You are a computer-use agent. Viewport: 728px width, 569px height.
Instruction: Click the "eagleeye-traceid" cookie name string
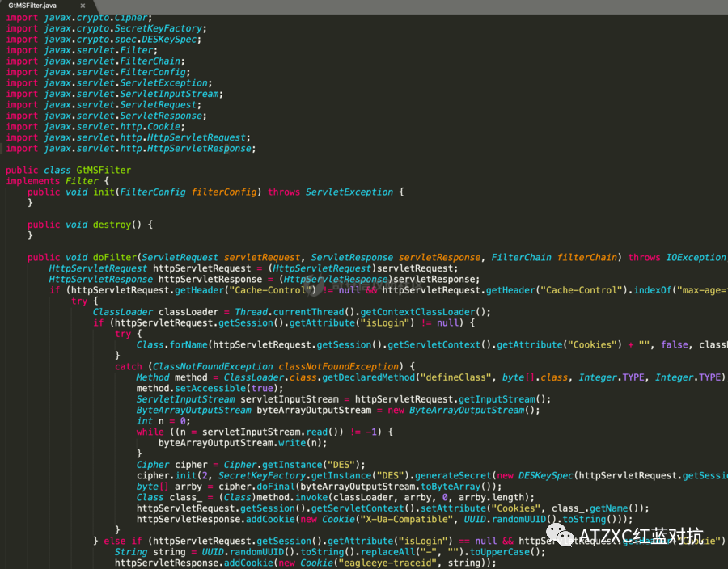[x=387, y=563]
